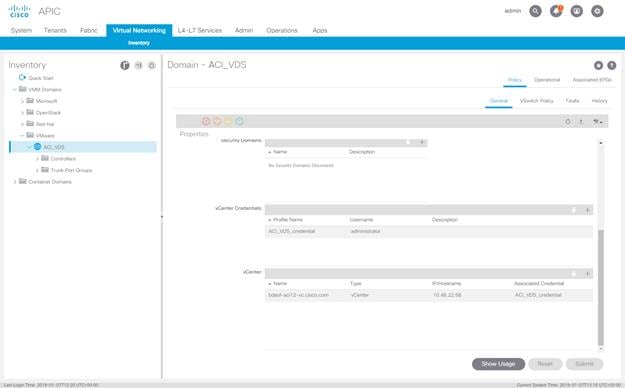The width and height of the screenshot is (625, 388).
Task: Sort credentials by Profile Name column
Action: click(288, 220)
